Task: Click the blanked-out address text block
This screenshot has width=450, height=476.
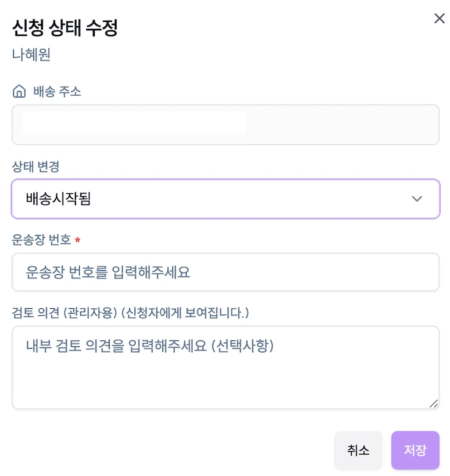Action: click(x=134, y=123)
